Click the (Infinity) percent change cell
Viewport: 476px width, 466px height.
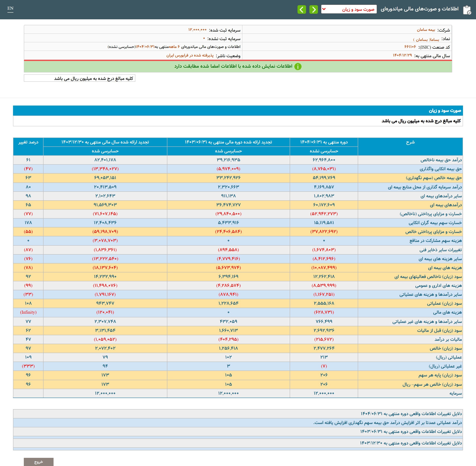pos(28,312)
